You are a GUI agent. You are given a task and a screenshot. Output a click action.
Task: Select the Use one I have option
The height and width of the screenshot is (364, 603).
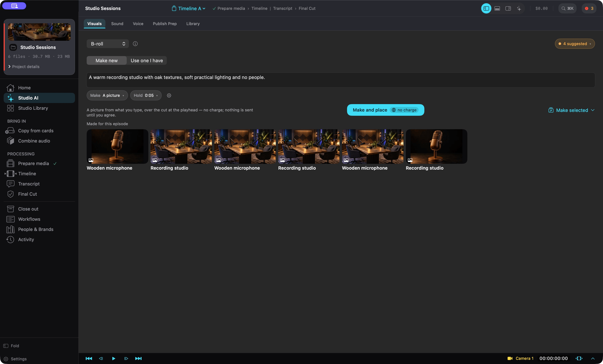147,60
